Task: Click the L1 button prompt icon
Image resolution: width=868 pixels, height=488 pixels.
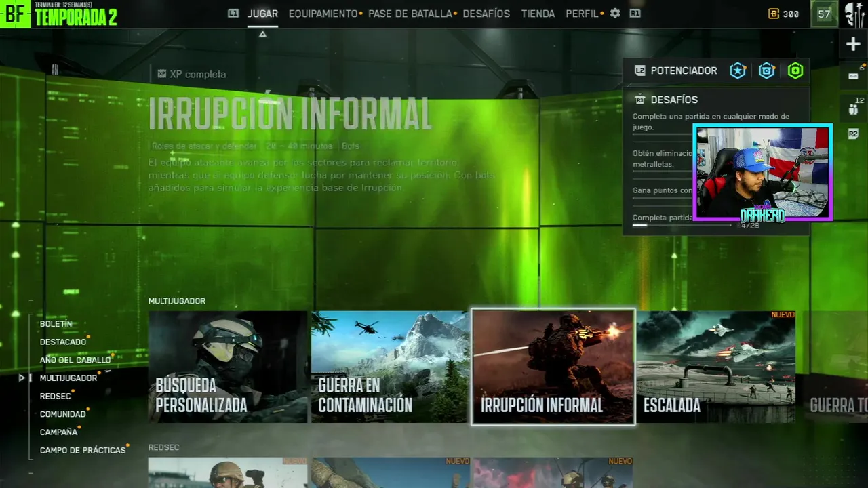Action: point(233,13)
